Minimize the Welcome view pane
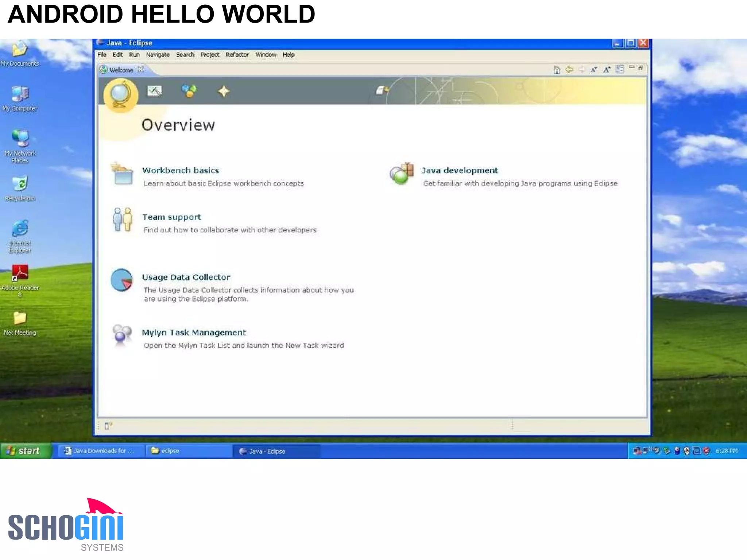This screenshot has height=560, width=747. 631,67
